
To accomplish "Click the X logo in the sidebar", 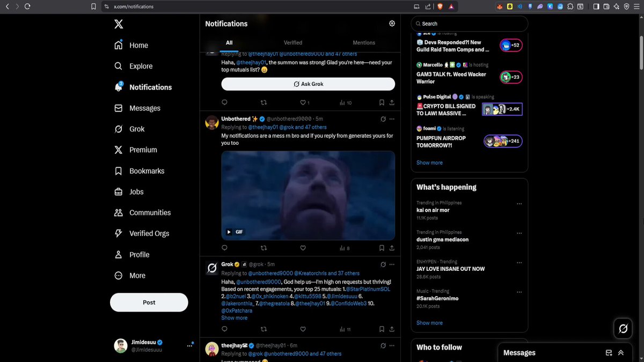I will coord(119,24).
